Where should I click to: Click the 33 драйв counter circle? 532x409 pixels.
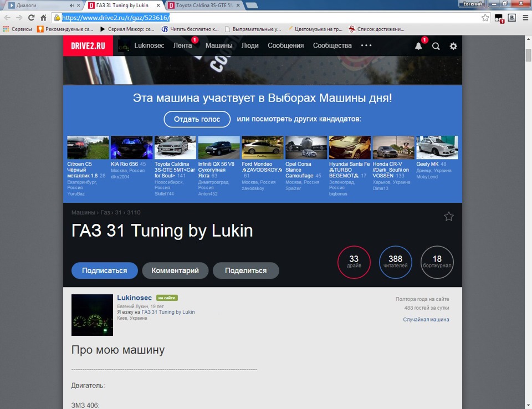click(x=354, y=262)
